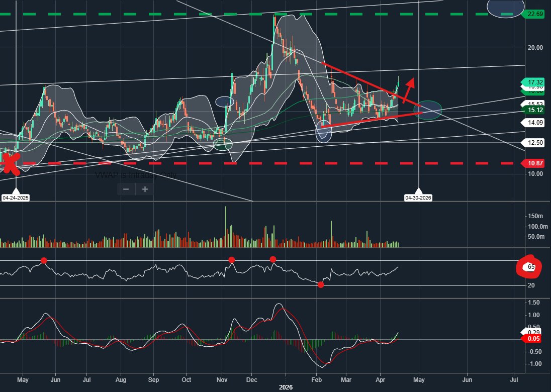Click the 20.00 price axis value
This screenshot has width=551, height=392.
tap(535, 48)
